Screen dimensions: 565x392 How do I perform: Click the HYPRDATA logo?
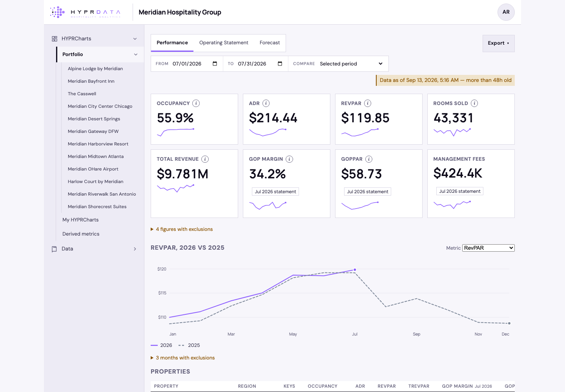coord(86,12)
